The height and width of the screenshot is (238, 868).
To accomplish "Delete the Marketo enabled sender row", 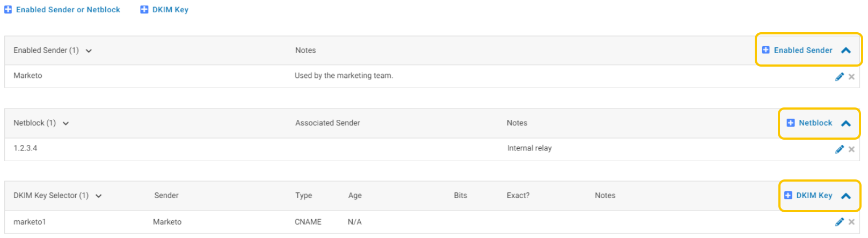I will (851, 77).
